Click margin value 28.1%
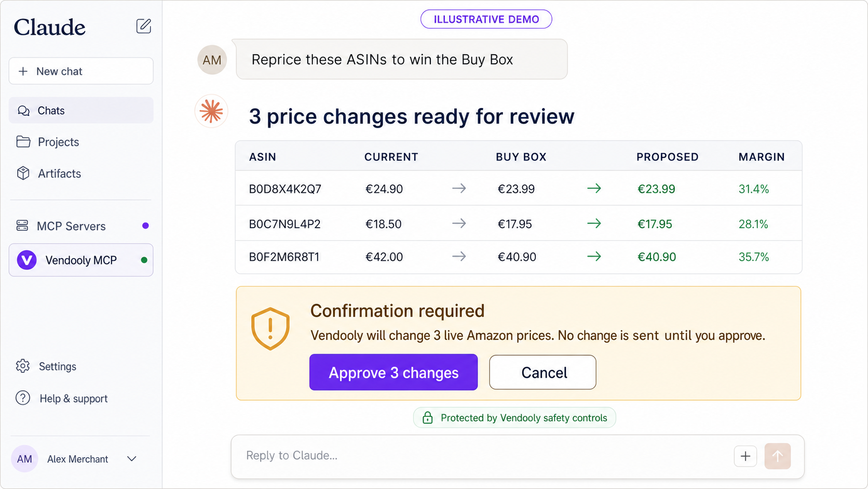The width and height of the screenshot is (868, 489). 753,224
